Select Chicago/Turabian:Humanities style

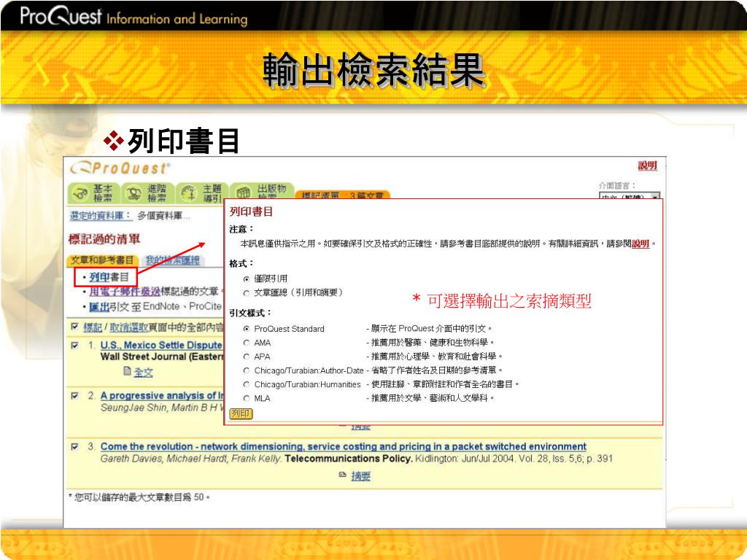coord(247,384)
